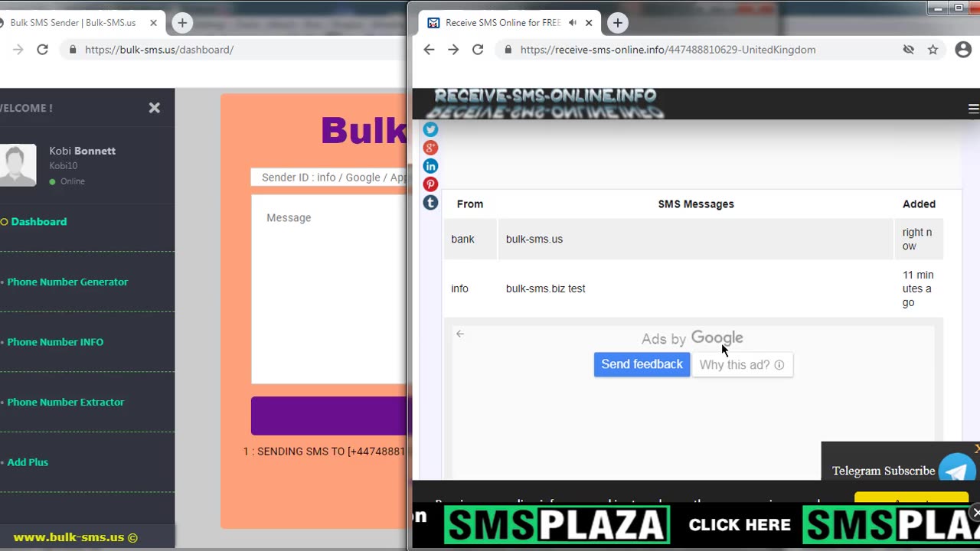Click the '11 minutes ago' added cell
The image size is (980, 551).
pyautogui.click(x=919, y=289)
